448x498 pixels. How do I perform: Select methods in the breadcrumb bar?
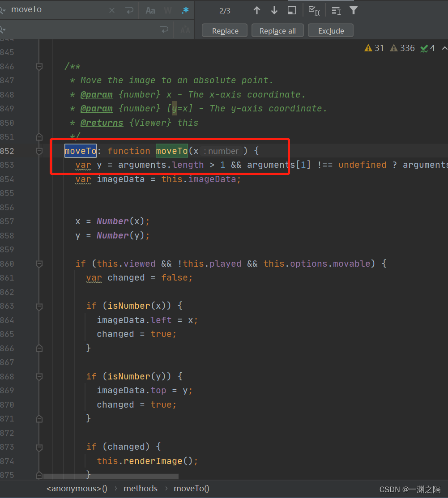[x=140, y=488]
